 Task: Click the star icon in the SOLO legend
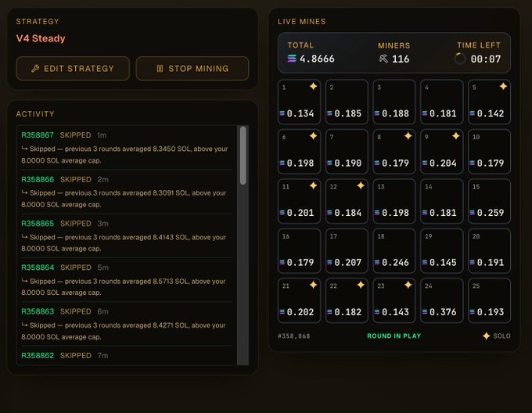coord(486,336)
